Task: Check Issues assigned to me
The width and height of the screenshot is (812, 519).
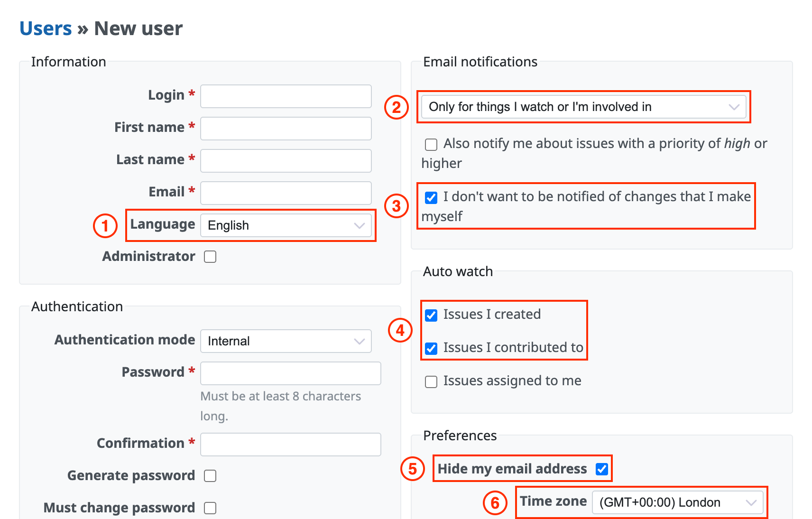Action: tap(431, 381)
